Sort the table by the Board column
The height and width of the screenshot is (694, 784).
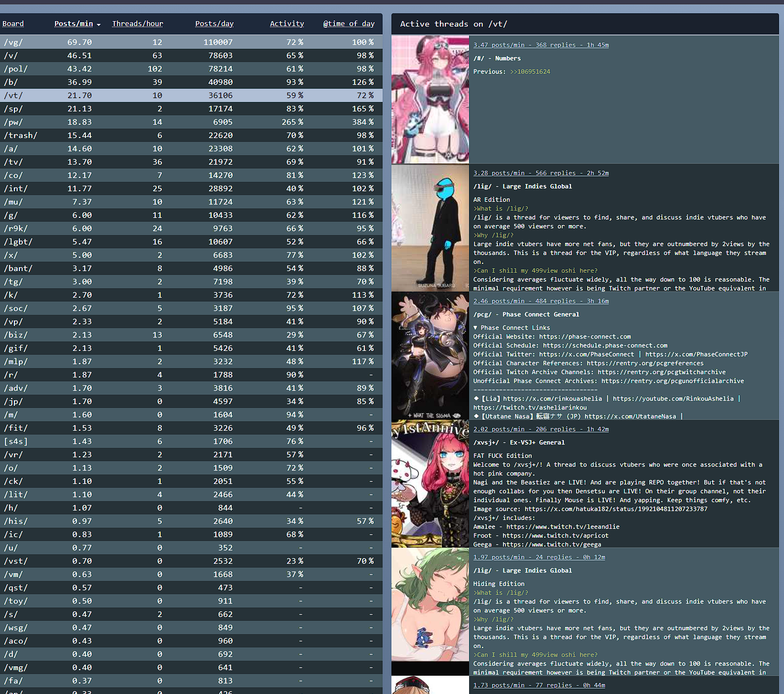(x=13, y=24)
